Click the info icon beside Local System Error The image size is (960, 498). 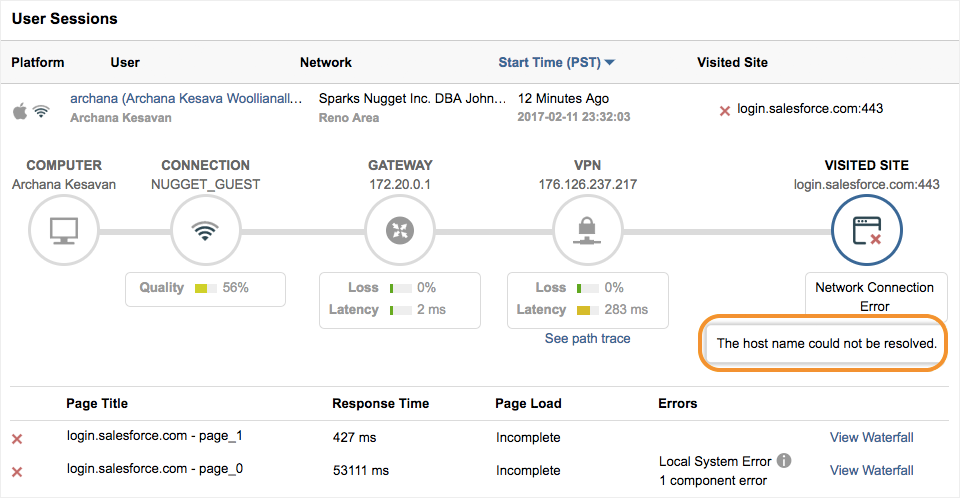tap(784, 461)
